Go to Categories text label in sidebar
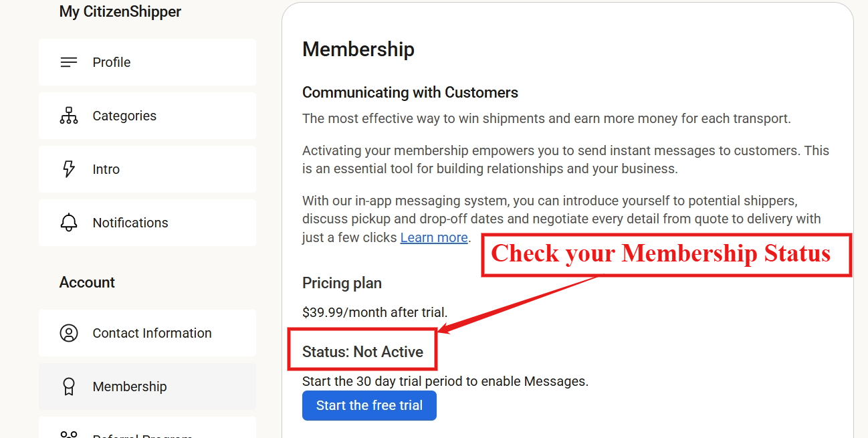 pyautogui.click(x=124, y=116)
